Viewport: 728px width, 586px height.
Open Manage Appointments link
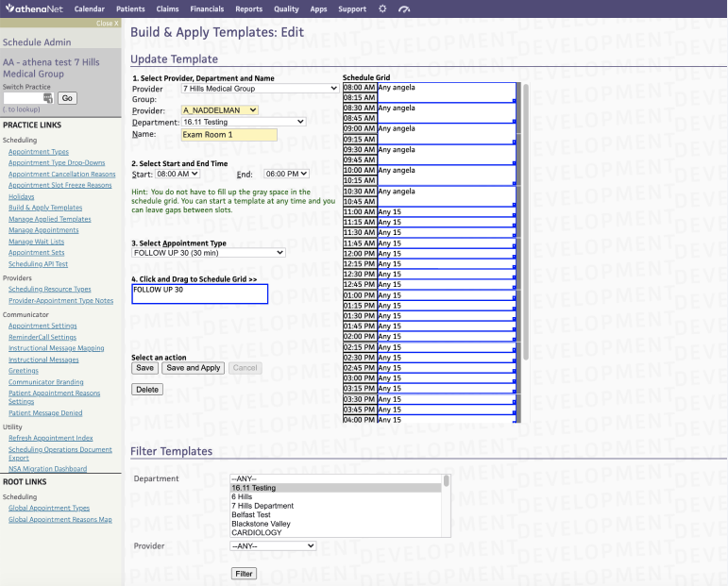pos(43,230)
